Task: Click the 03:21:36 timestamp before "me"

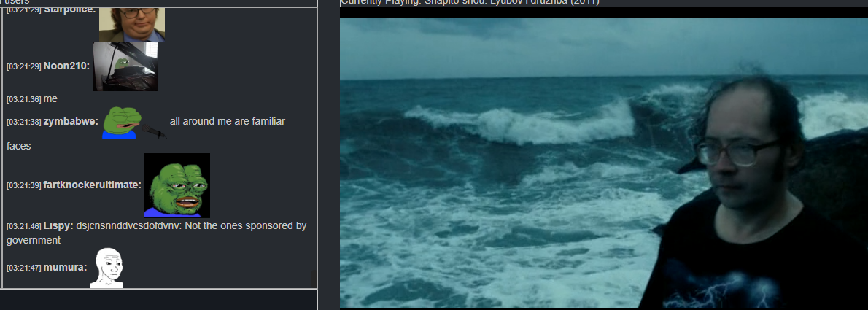Action: tap(24, 100)
